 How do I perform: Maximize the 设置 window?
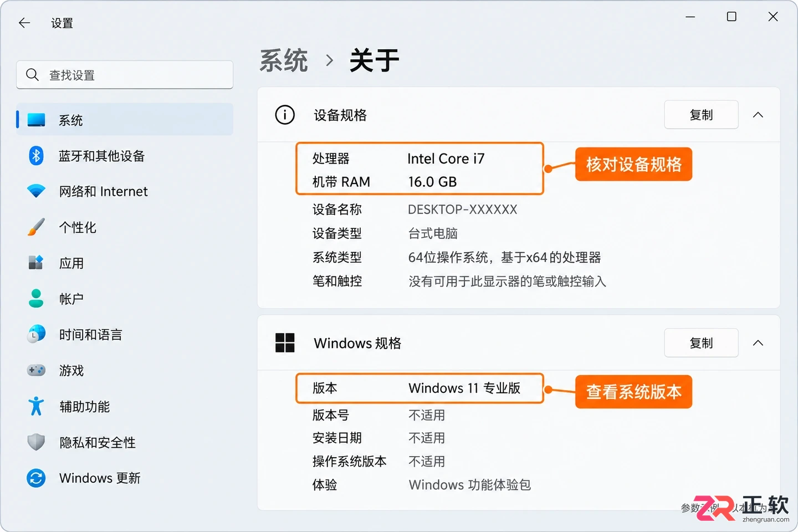(x=731, y=17)
